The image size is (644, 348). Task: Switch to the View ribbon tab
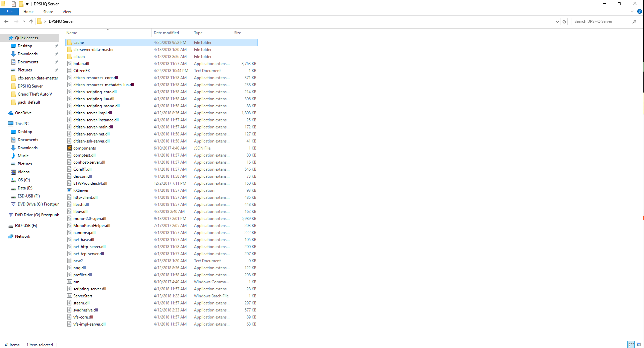(67, 12)
